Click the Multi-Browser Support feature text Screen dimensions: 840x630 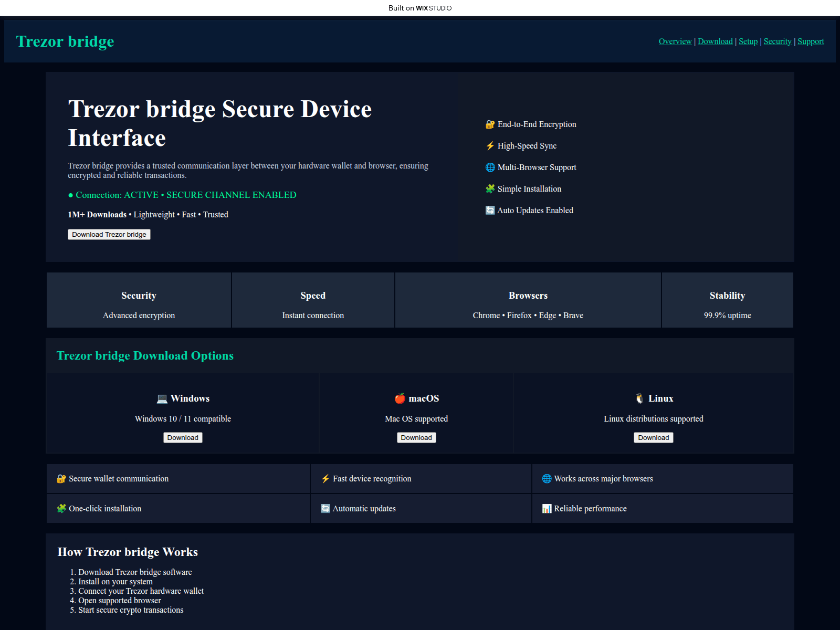pos(537,167)
